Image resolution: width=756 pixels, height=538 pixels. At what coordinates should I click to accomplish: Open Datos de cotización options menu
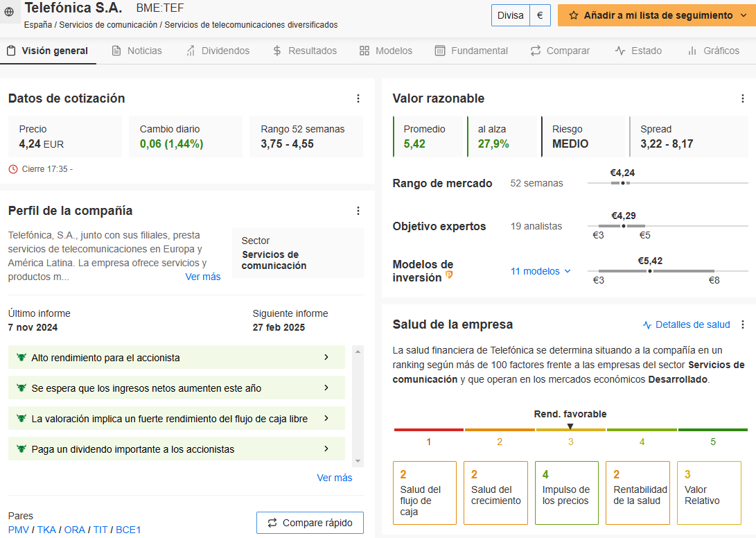[x=358, y=98]
